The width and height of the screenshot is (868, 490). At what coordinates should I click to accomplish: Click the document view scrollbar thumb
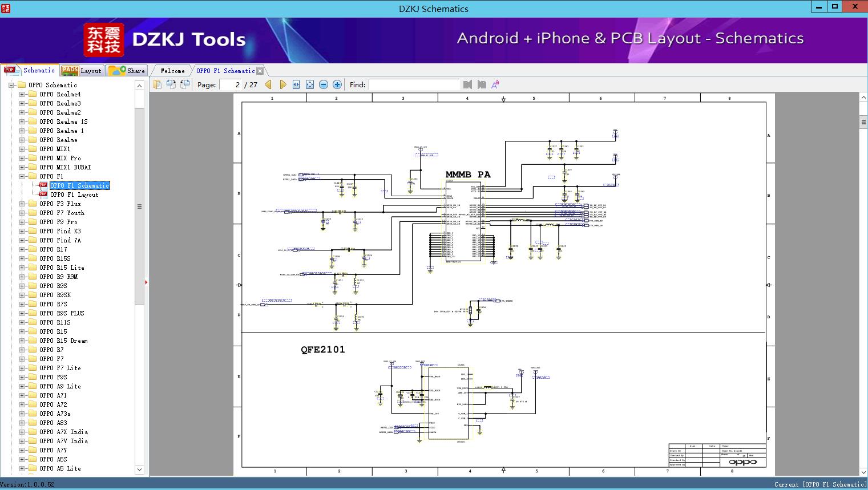point(863,122)
